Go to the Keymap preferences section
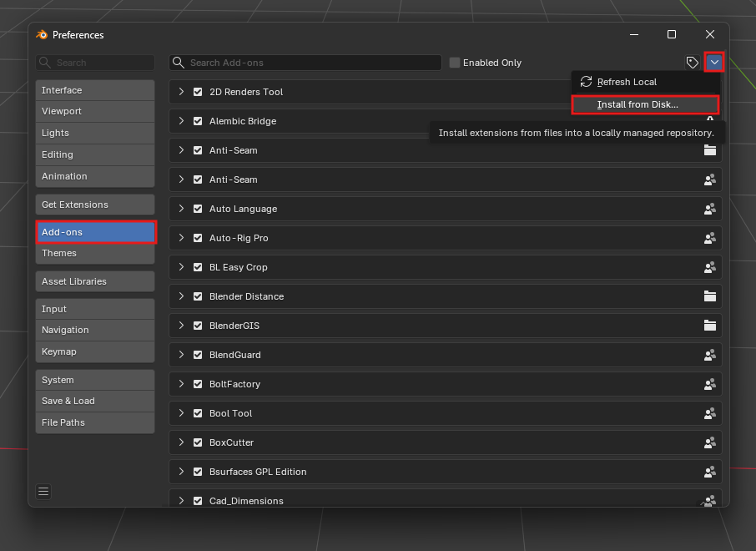 pos(95,351)
